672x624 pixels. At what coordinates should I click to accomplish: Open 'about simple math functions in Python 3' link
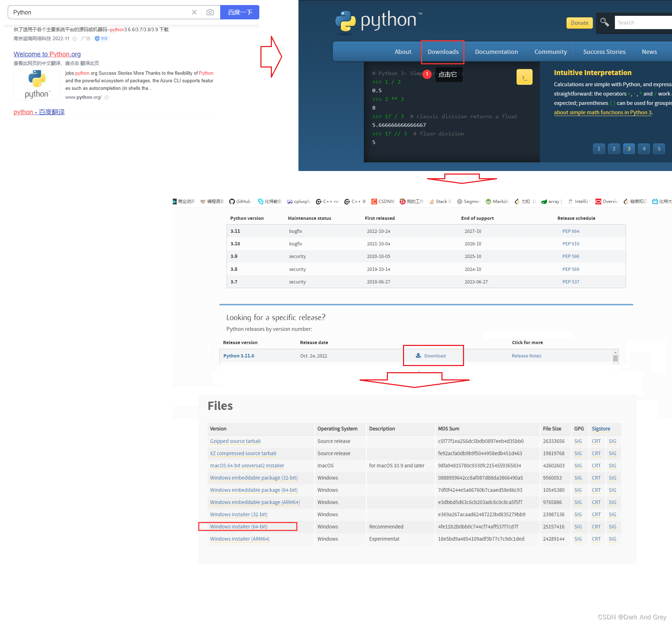tap(603, 112)
